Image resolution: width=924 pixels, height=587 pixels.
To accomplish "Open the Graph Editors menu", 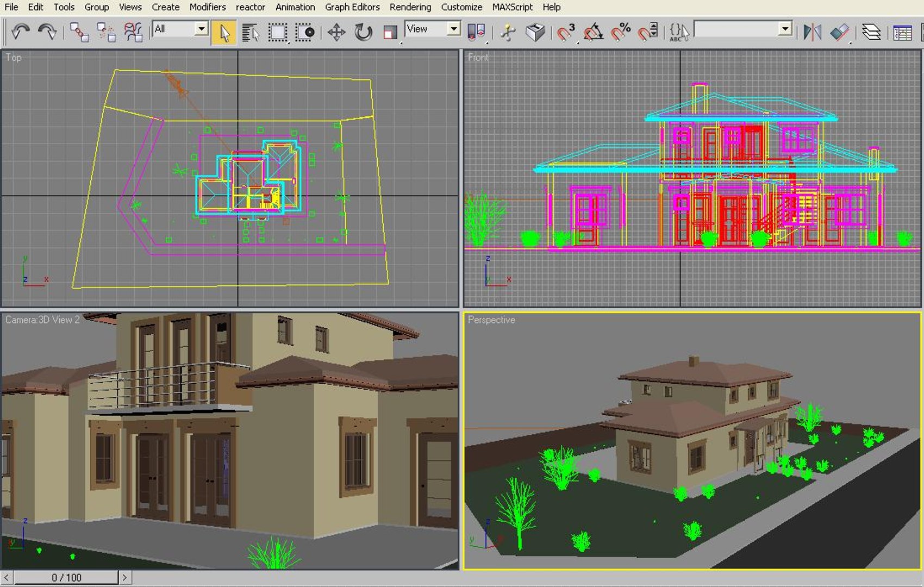I will pyautogui.click(x=352, y=7).
